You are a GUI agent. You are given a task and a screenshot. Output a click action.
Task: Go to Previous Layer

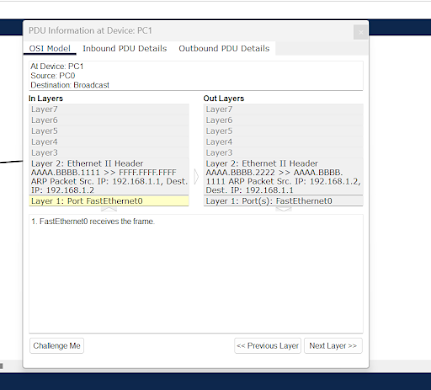[268, 346]
